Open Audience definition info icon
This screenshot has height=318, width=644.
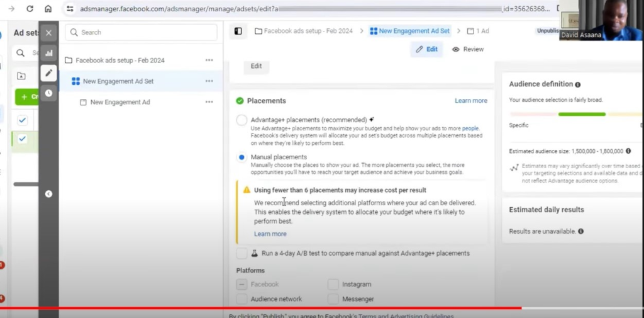click(x=578, y=84)
